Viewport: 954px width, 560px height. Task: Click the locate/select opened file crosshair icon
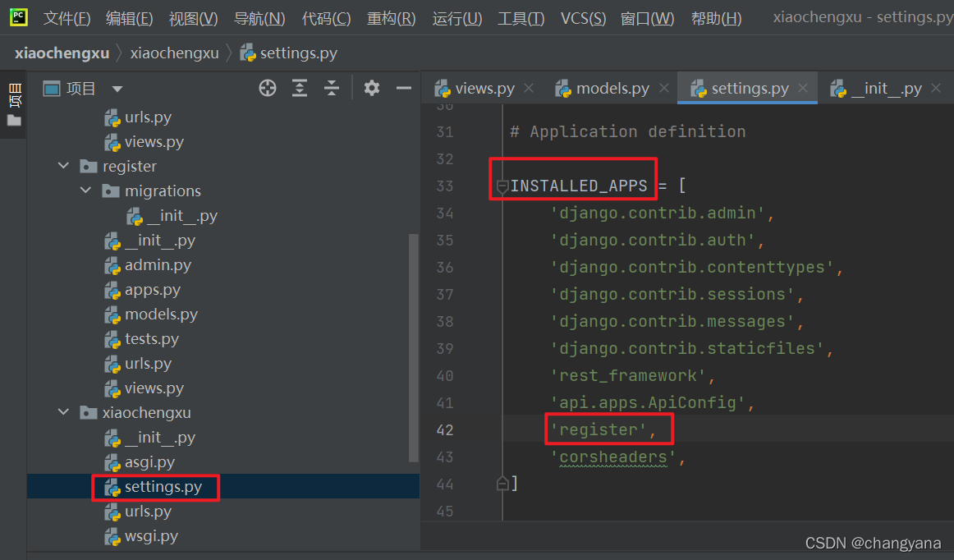point(267,88)
